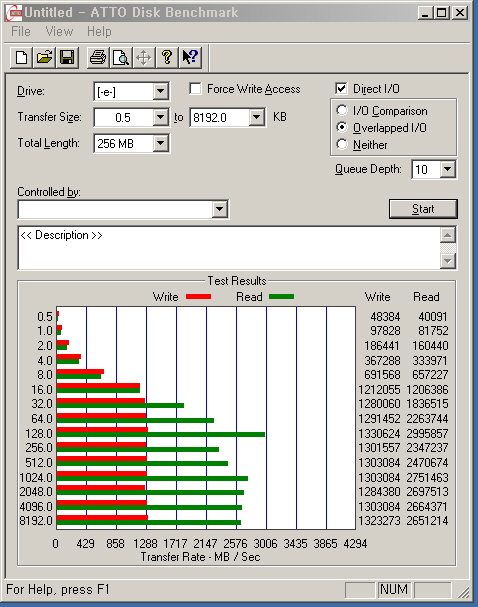Choose the Neither radio option
This screenshot has width=478, height=607.
pos(342,144)
